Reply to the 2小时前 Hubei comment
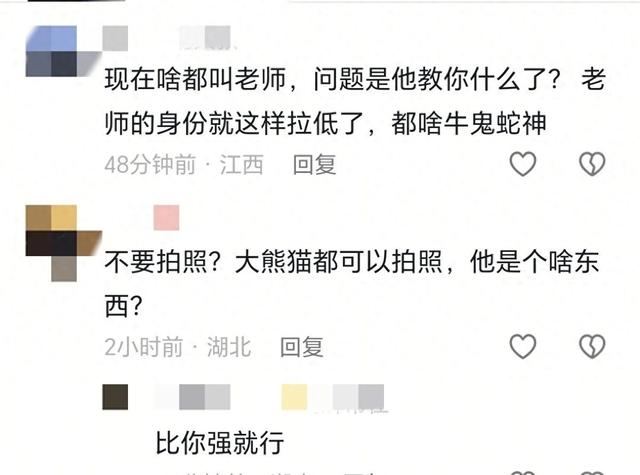This screenshot has height=475, width=640. 302,347
